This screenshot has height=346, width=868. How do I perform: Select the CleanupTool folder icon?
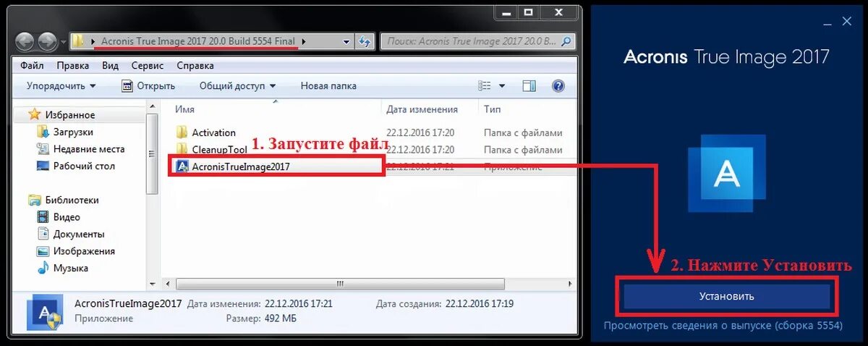182,149
